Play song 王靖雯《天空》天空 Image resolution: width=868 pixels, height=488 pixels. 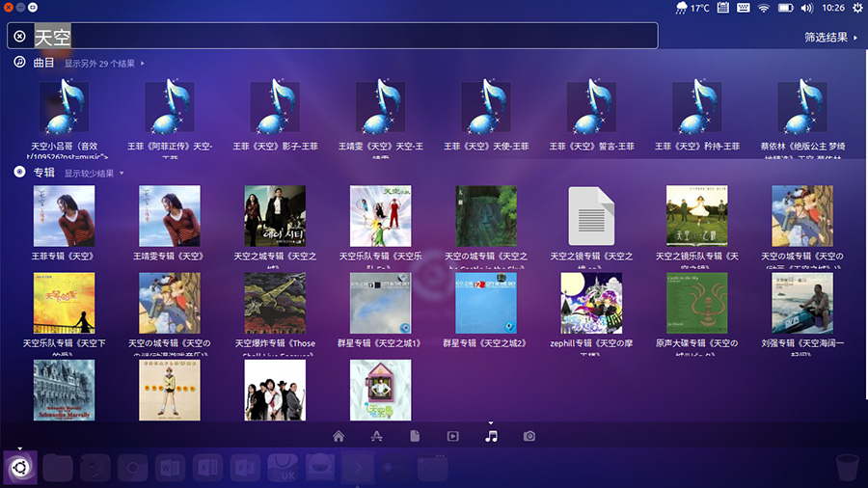(381, 118)
